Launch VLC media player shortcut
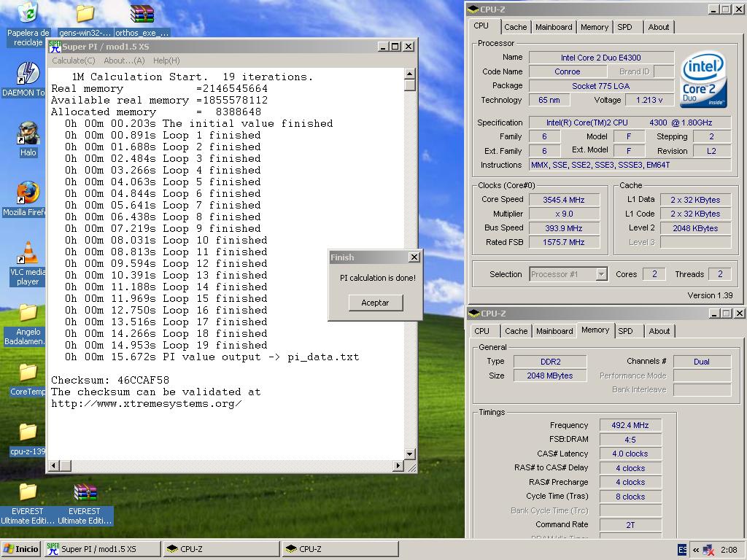Image resolution: width=747 pixels, height=560 pixels. click(28, 252)
